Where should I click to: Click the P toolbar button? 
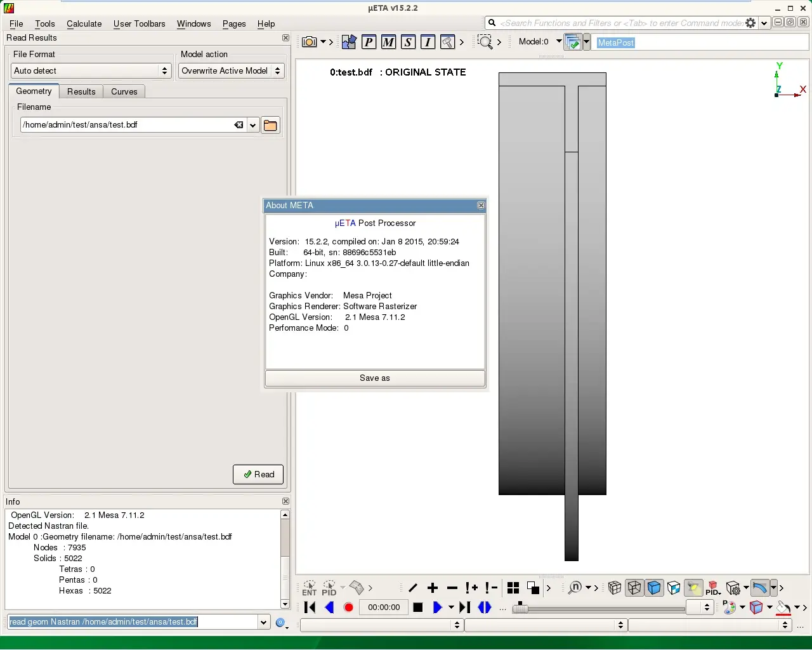click(369, 42)
